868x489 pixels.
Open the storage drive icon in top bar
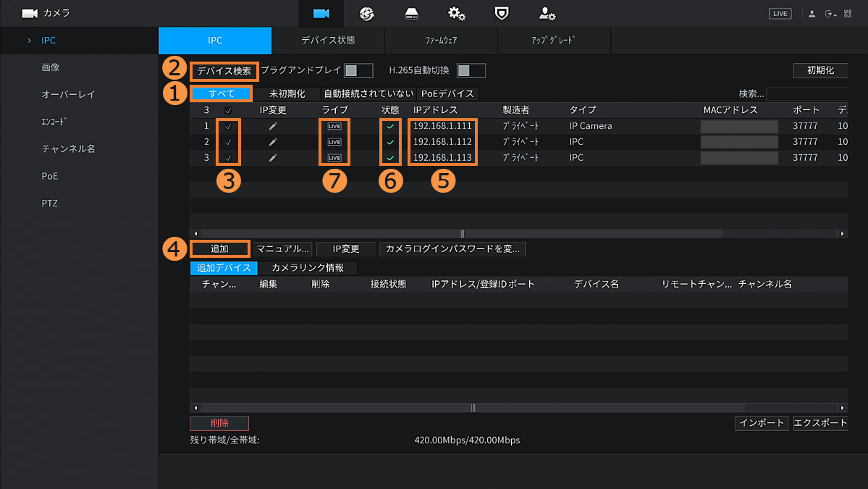click(411, 14)
